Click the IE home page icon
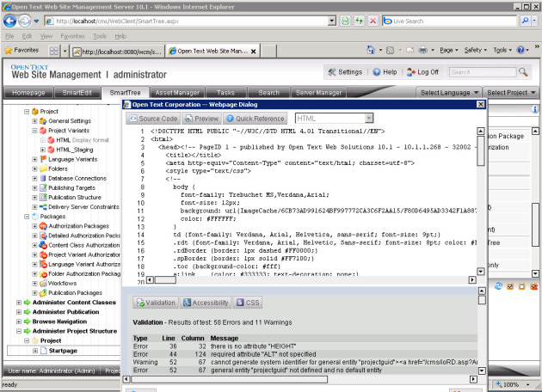542x392 pixels. (x=371, y=51)
